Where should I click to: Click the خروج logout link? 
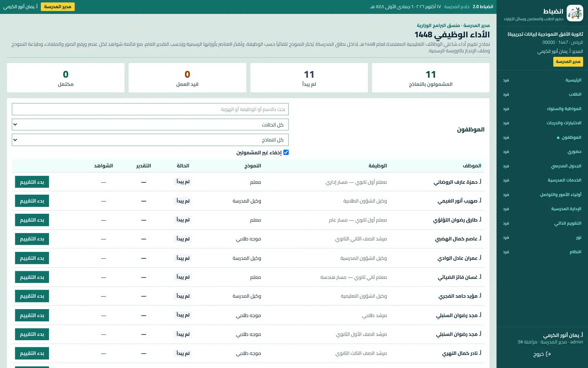tap(542, 354)
